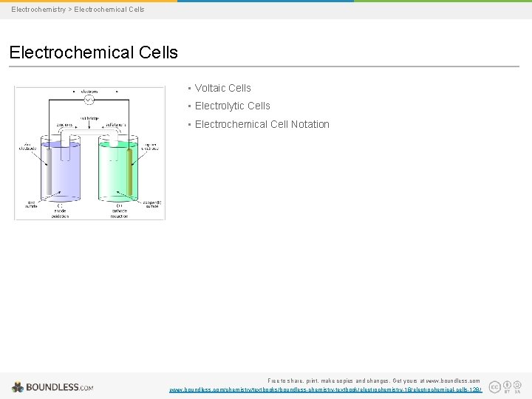Open the boundless.com chemistry textbook link
The image size is (532, 399).
click(x=325, y=390)
